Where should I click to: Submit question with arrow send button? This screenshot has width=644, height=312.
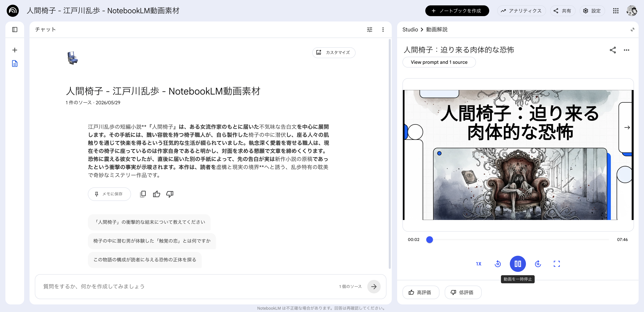point(374,287)
